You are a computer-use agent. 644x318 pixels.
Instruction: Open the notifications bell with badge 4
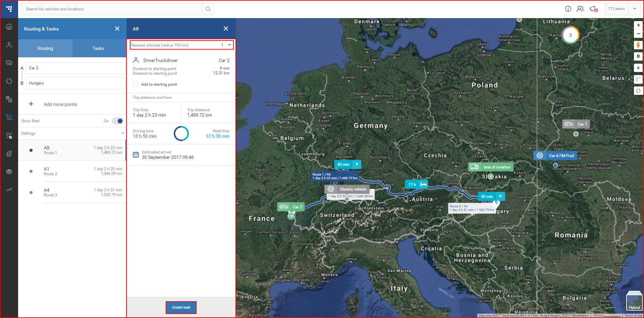tap(593, 9)
